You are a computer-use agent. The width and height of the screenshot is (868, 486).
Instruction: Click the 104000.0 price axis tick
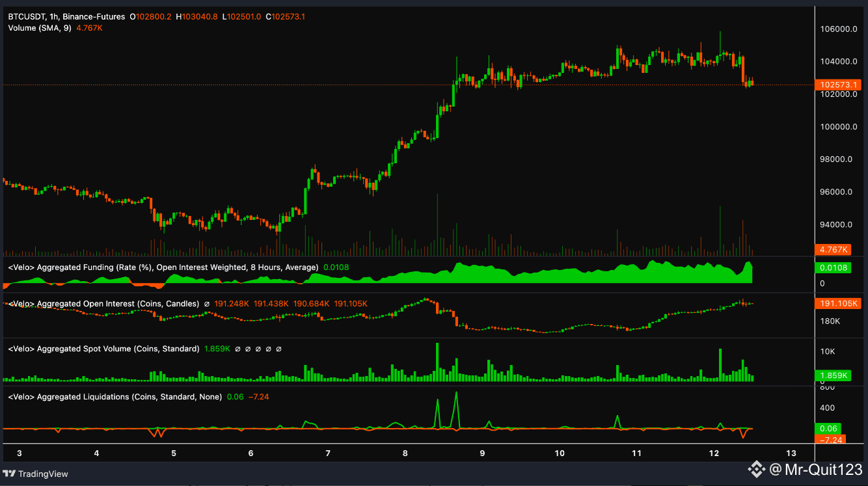837,62
